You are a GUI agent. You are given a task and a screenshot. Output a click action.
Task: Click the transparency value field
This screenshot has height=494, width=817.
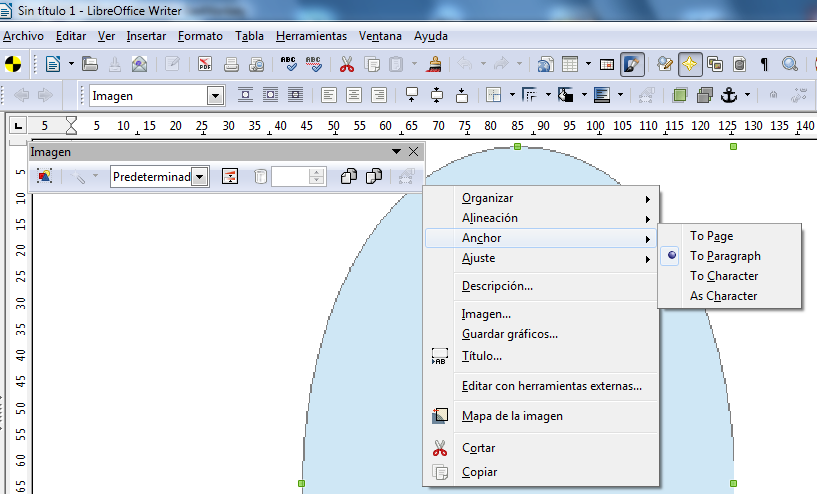point(290,177)
